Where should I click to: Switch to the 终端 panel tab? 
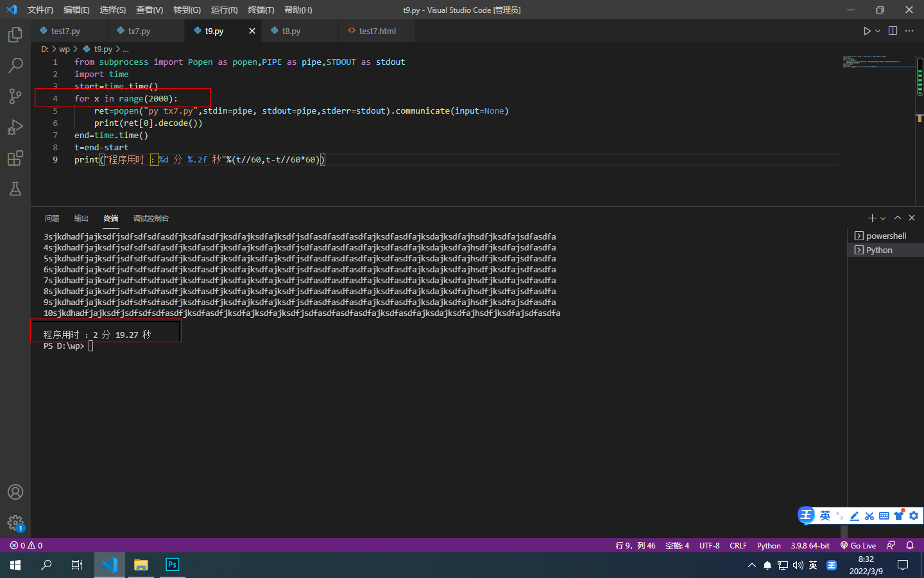pyautogui.click(x=111, y=218)
